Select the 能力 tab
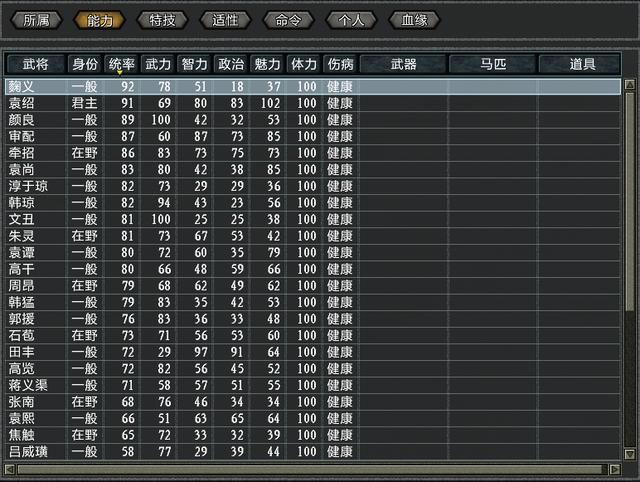640x482 pixels. [99, 20]
